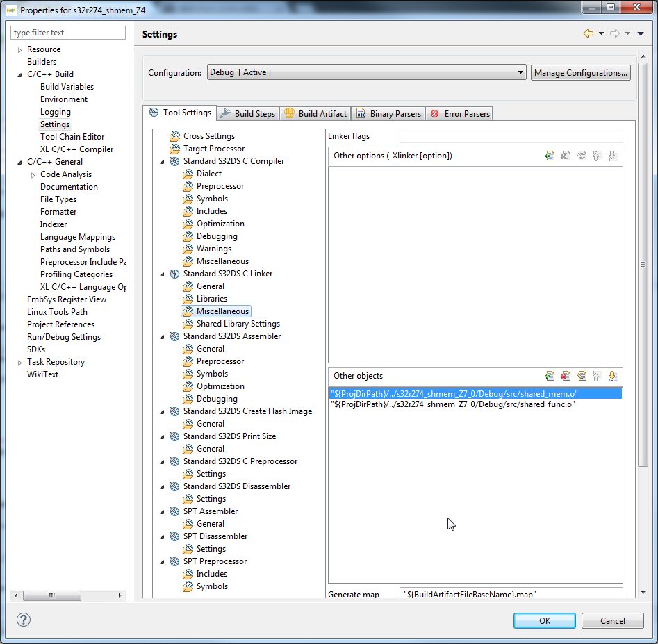The image size is (658, 644).
Task: Click the Dialect folder icon
Action: pyautogui.click(x=188, y=174)
